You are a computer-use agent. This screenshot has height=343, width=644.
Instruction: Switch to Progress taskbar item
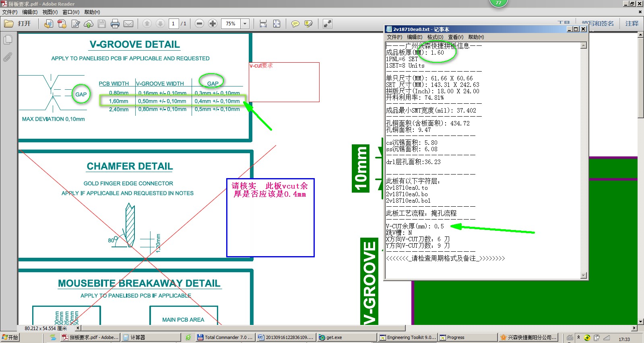[468, 337]
